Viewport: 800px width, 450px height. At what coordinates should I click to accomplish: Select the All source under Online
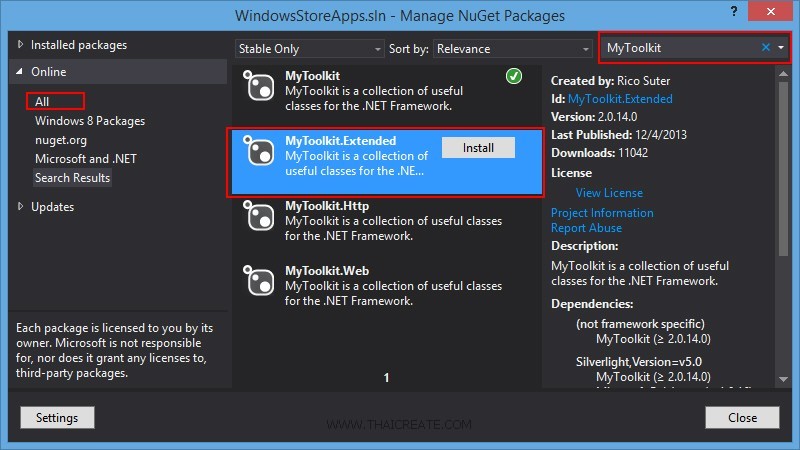[42, 101]
